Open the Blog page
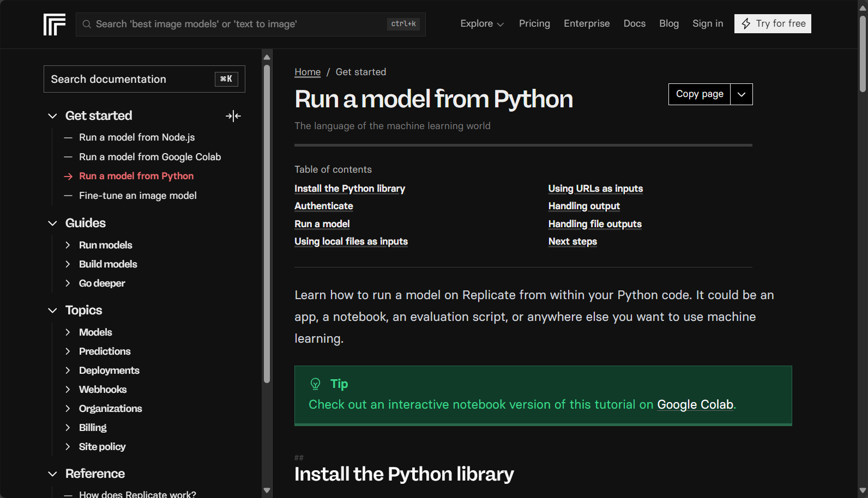The image size is (868, 498). point(669,23)
